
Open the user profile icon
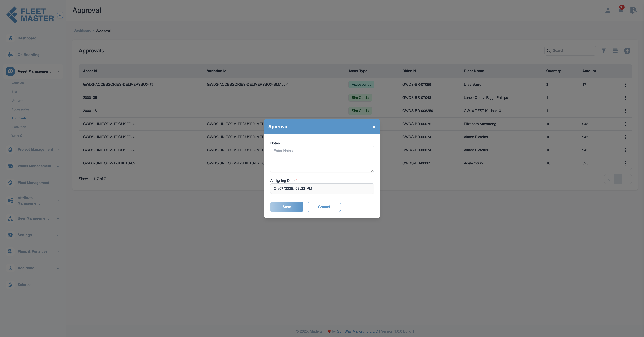click(608, 10)
